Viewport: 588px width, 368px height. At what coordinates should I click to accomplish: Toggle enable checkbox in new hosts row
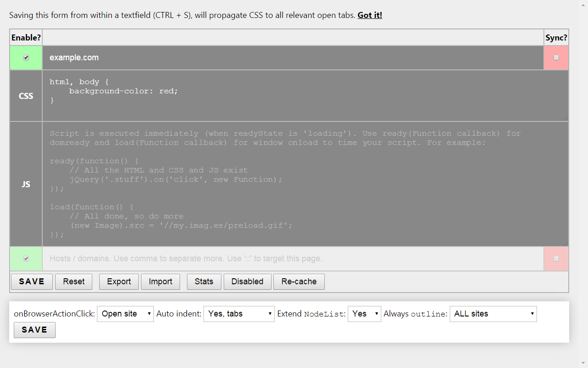[x=26, y=259]
